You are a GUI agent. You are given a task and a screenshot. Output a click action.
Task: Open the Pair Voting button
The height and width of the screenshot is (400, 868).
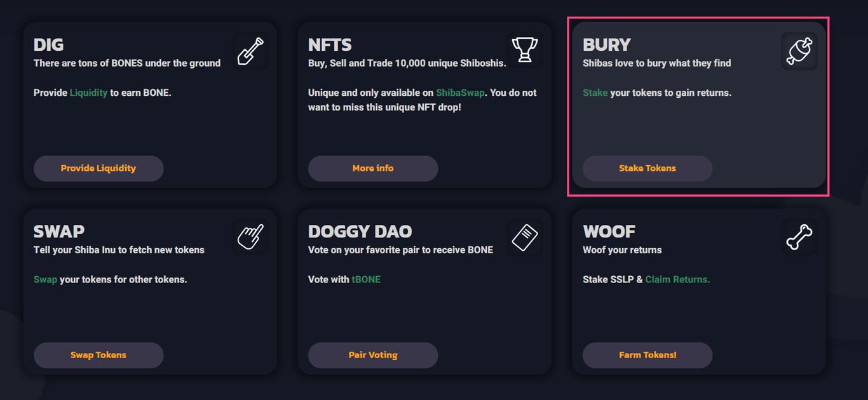[373, 355]
